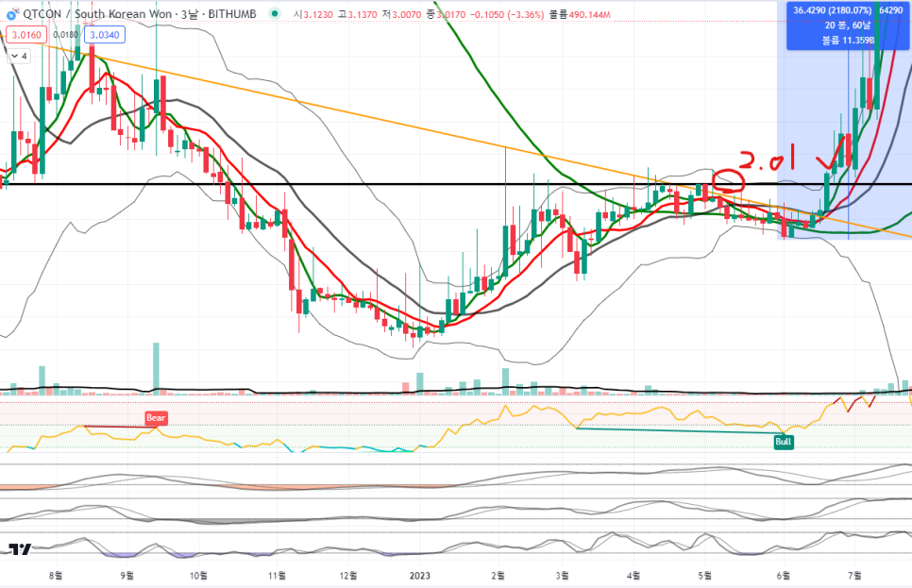
Task: Click the open price value 3.1230
Action: click(318, 14)
